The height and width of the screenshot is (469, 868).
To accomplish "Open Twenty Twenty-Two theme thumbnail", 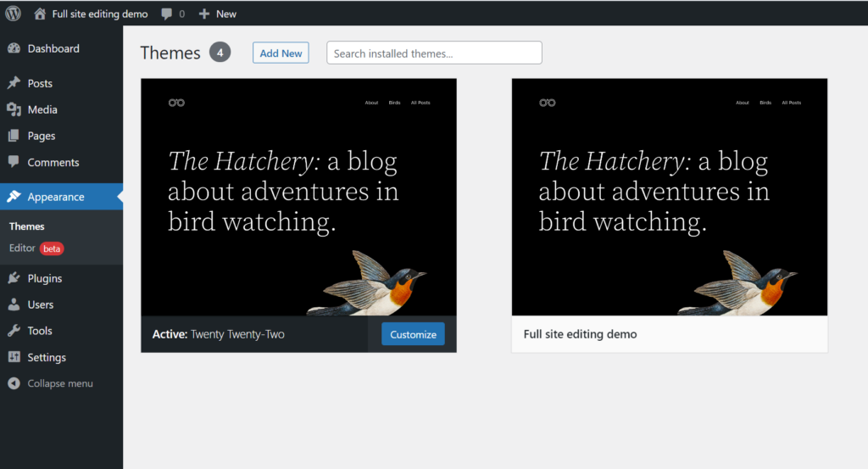I will tap(299, 197).
